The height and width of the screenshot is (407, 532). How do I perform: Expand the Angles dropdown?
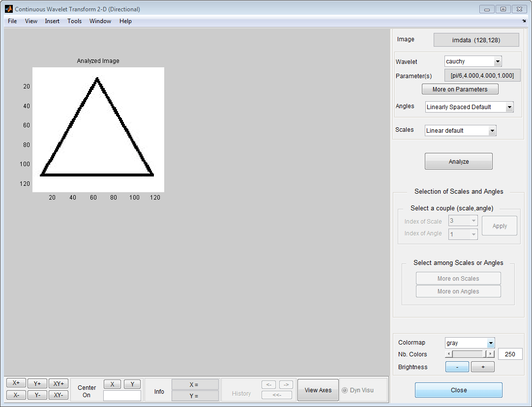coord(469,107)
